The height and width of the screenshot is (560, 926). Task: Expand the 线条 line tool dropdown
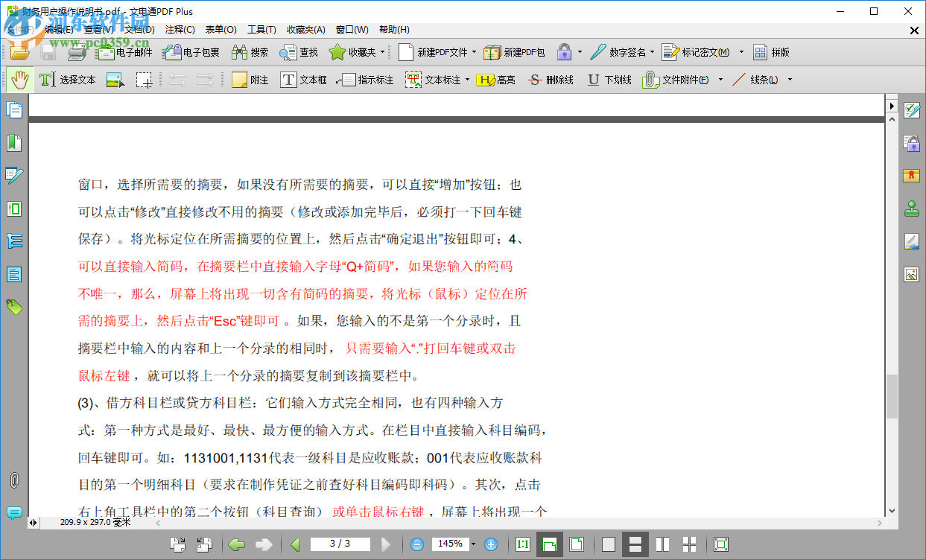pyautogui.click(x=790, y=79)
